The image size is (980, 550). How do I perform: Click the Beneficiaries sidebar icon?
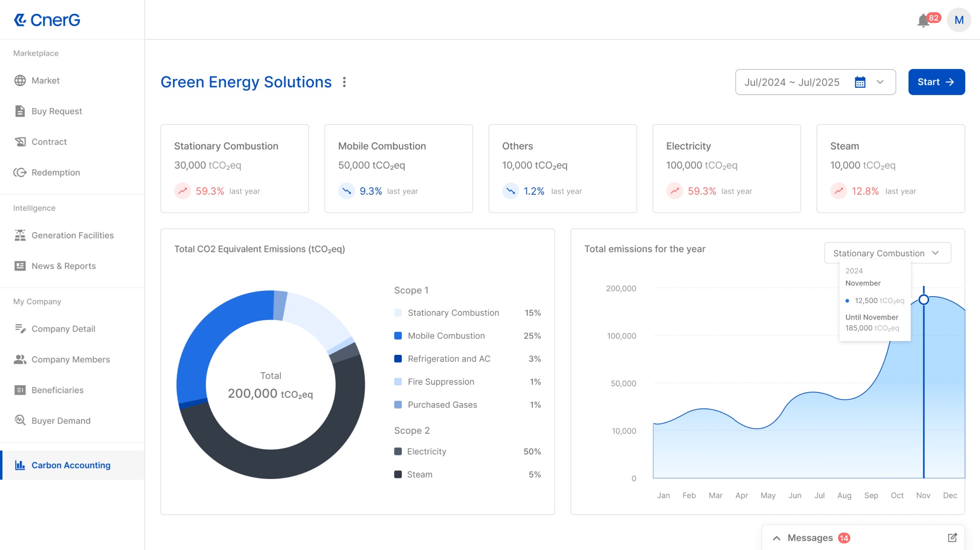[x=20, y=390]
